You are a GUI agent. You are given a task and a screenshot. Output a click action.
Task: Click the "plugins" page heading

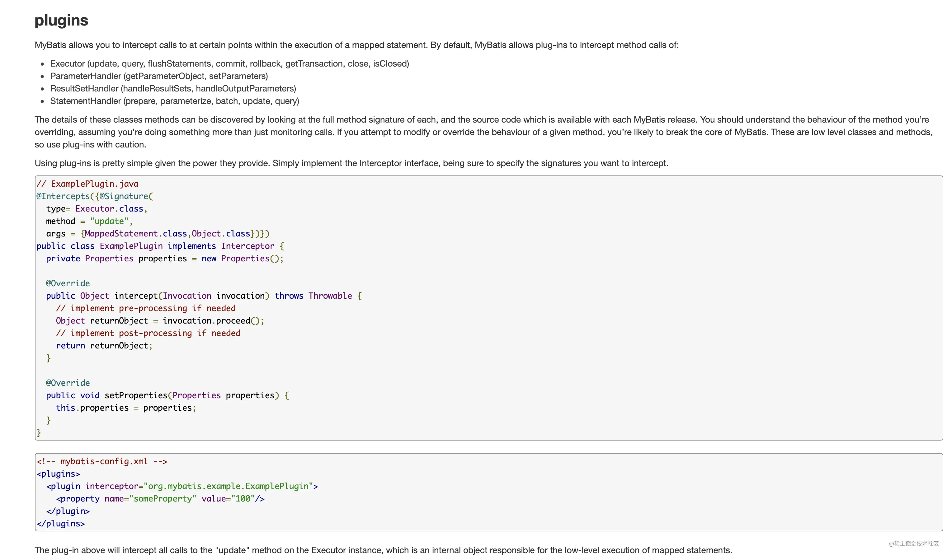61,21
